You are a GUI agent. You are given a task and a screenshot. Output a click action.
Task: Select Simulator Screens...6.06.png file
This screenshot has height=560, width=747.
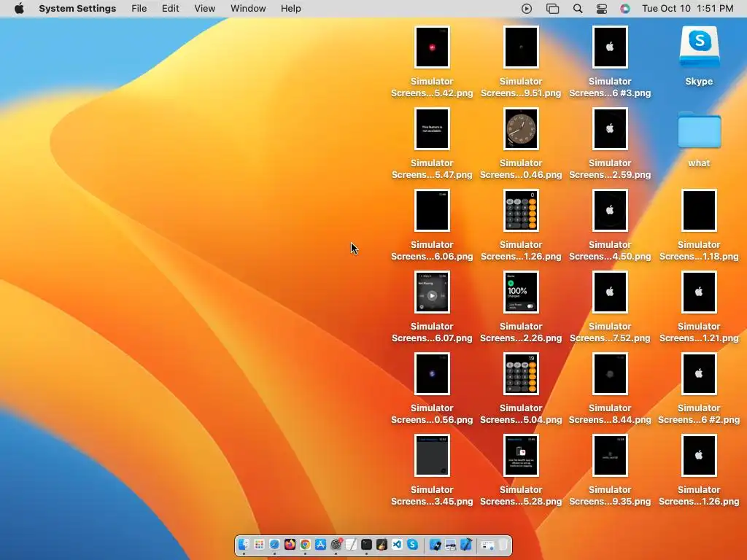[x=432, y=210]
